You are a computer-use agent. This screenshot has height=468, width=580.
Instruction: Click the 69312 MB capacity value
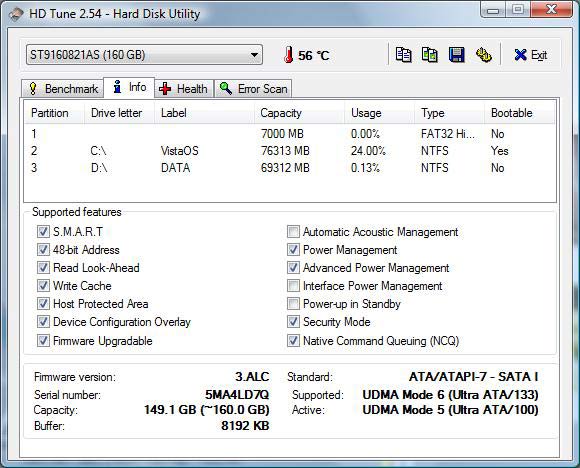click(x=285, y=168)
